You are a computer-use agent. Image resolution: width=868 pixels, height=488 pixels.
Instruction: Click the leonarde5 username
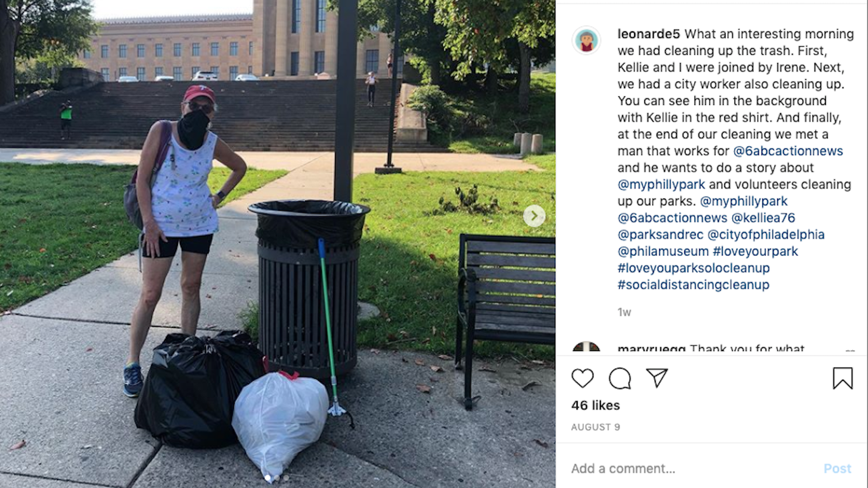(x=649, y=34)
